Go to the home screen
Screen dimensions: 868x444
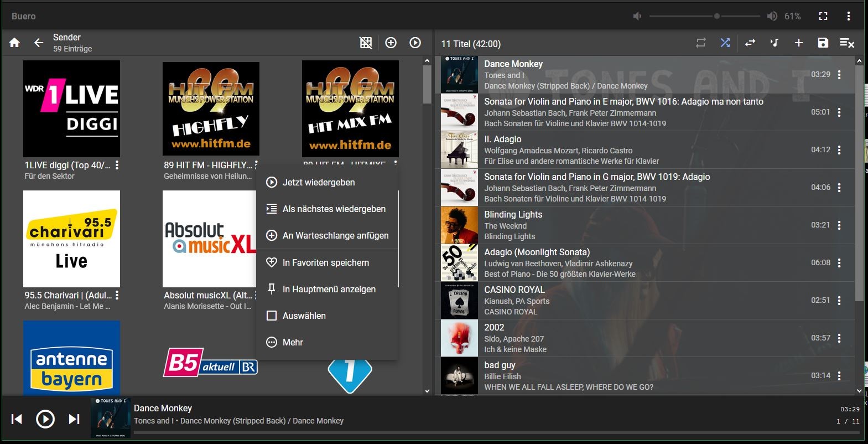[15, 43]
